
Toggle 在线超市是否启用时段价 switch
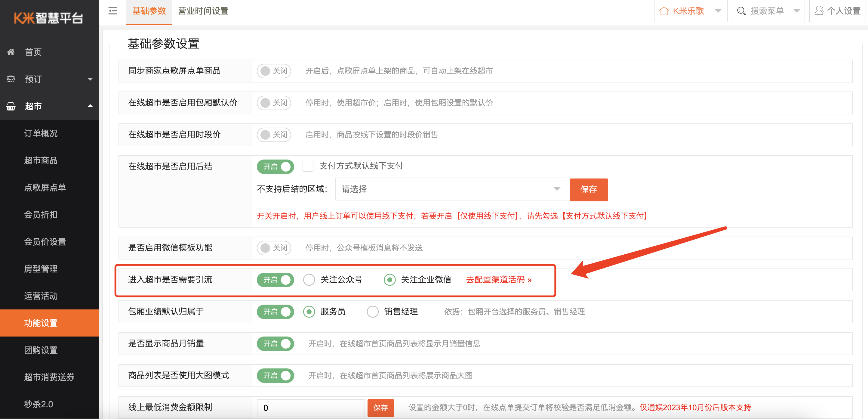click(x=274, y=135)
